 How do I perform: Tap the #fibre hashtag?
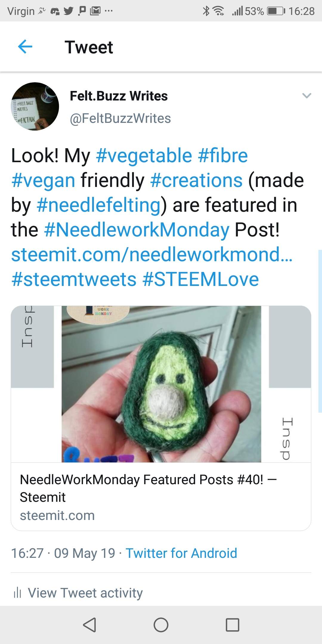[x=223, y=156]
